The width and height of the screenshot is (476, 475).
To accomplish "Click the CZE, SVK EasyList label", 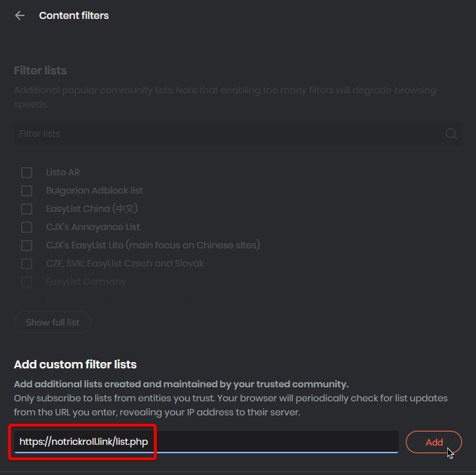I will [125, 264].
